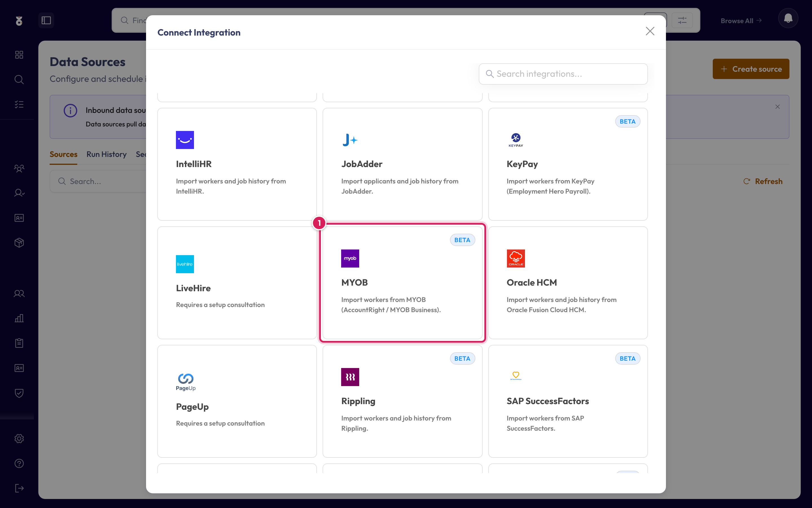Select the Rippling integration title
Viewport: 812px width, 508px height.
[x=358, y=401]
